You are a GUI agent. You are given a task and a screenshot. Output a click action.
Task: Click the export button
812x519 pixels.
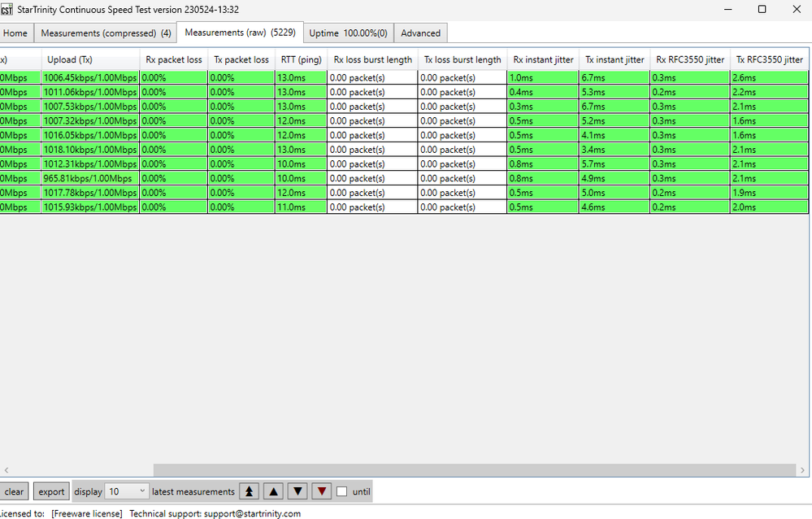click(51, 491)
